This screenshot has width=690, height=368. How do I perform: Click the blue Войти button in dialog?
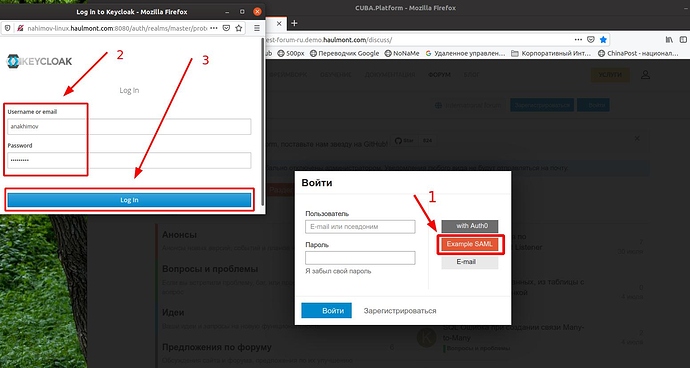pos(327,310)
